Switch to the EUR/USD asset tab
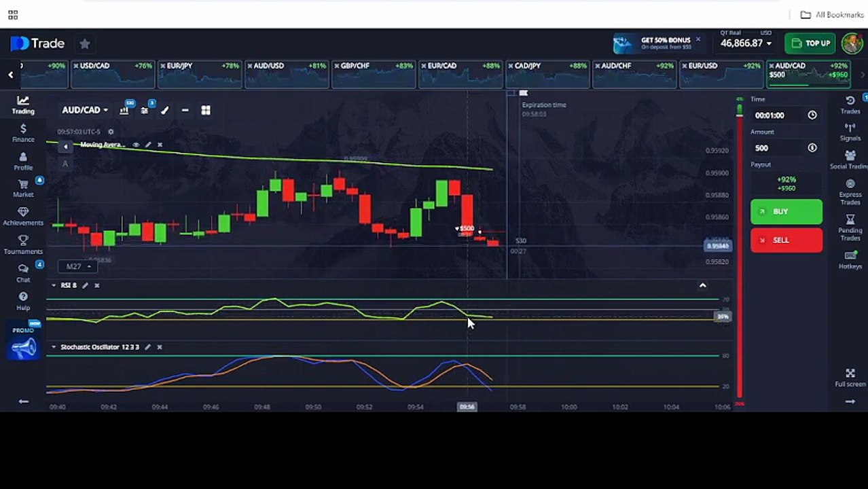The height and width of the screenshot is (489, 868). 721,74
